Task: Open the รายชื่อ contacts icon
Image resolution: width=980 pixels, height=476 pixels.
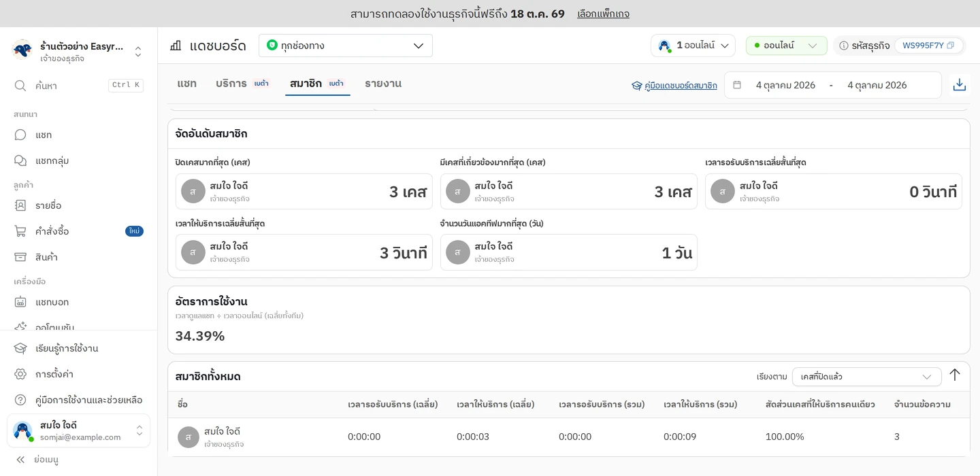Action: click(20, 205)
